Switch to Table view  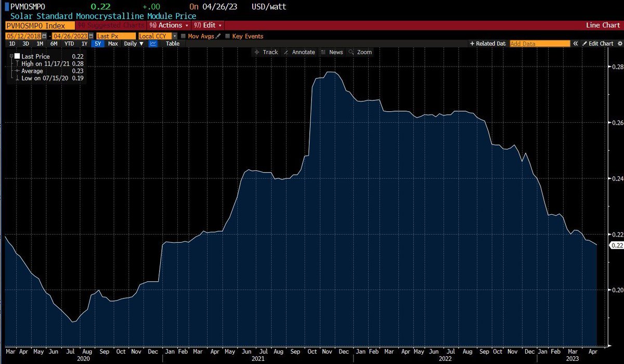pyautogui.click(x=173, y=44)
